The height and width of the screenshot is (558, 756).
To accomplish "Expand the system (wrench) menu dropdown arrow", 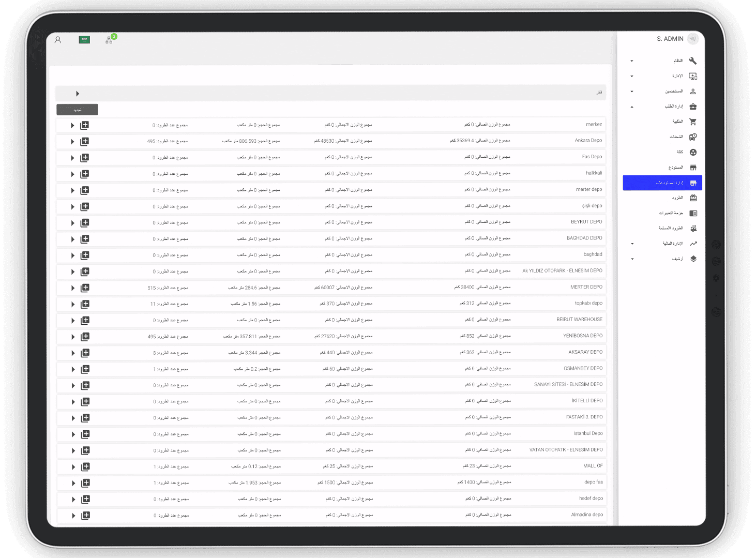I will point(632,61).
